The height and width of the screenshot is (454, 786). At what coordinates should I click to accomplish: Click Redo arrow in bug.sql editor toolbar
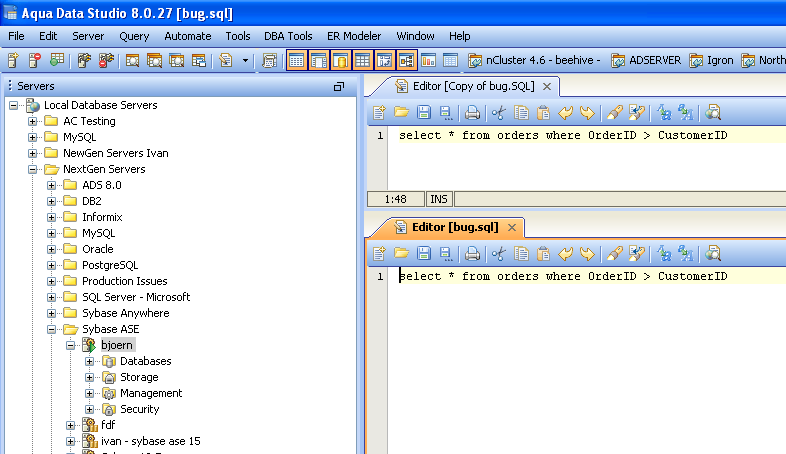coord(587,254)
